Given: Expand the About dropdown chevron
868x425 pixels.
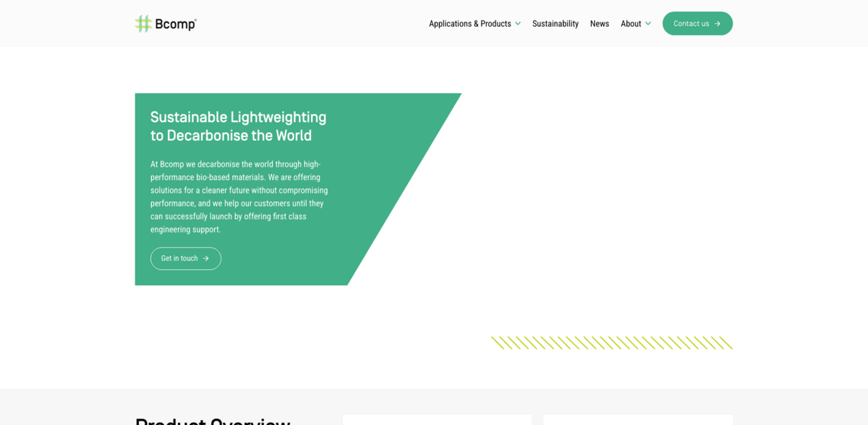Looking at the screenshot, I should [x=649, y=23].
